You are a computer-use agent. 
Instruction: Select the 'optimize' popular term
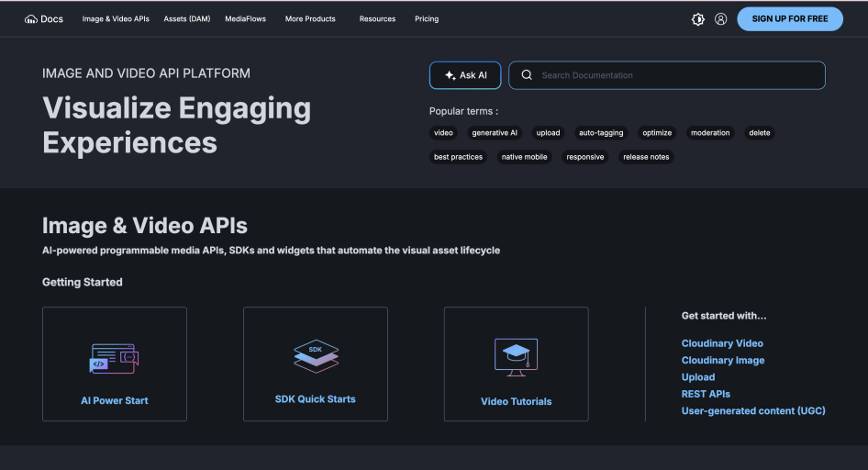657,133
